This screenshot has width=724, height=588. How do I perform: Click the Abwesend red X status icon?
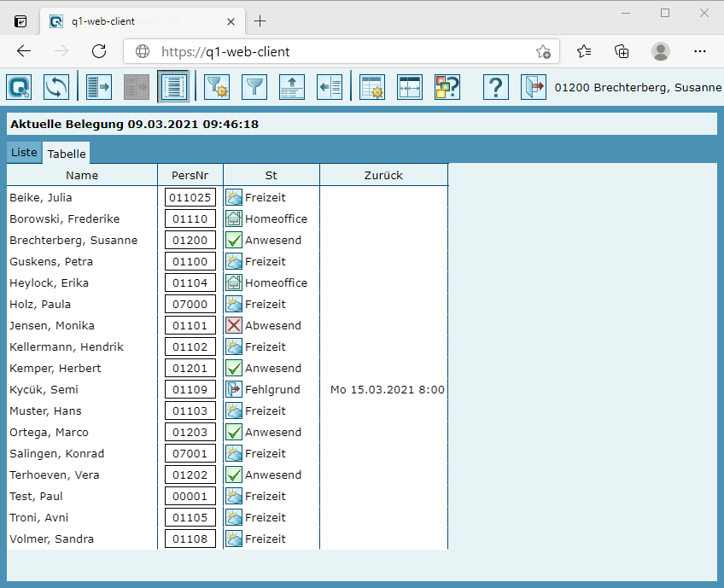(x=234, y=325)
